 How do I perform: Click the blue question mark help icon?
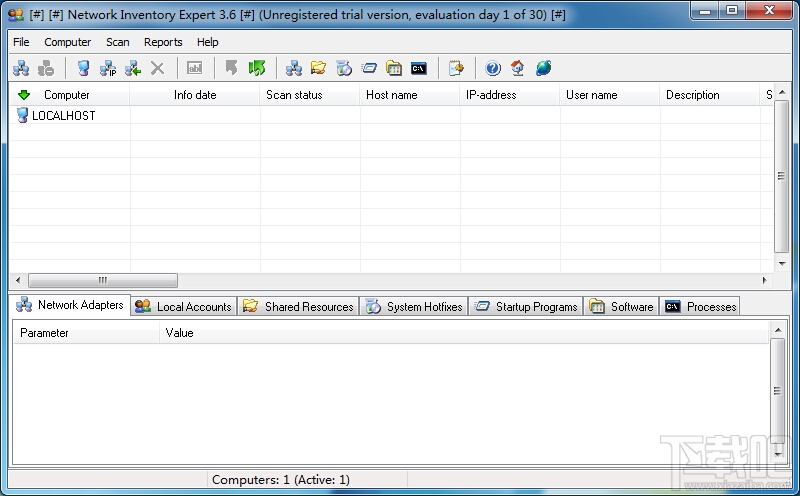tap(493, 68)
